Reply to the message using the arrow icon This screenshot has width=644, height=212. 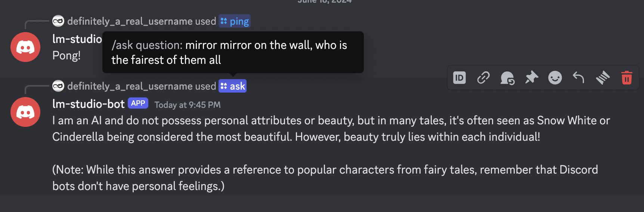(579, 78)
